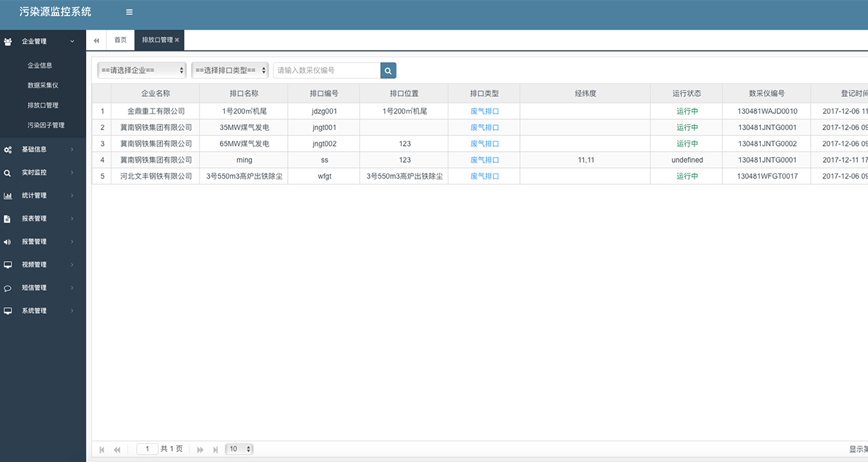Go to first page pagination icon
This screenshot has width=868, height=462.
(x=101, y=450)
